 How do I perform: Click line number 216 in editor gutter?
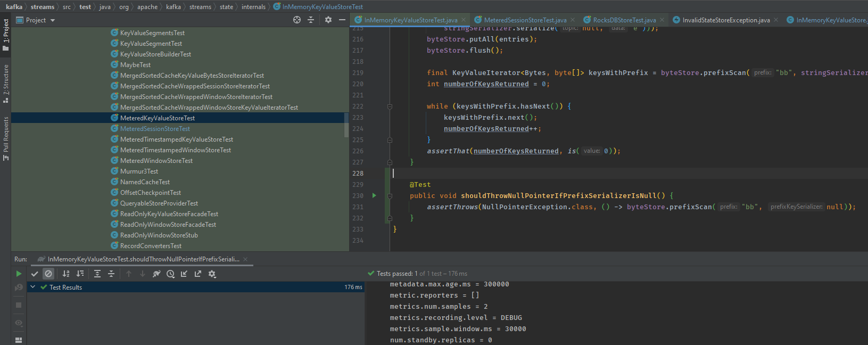click(x=358, y=39)
